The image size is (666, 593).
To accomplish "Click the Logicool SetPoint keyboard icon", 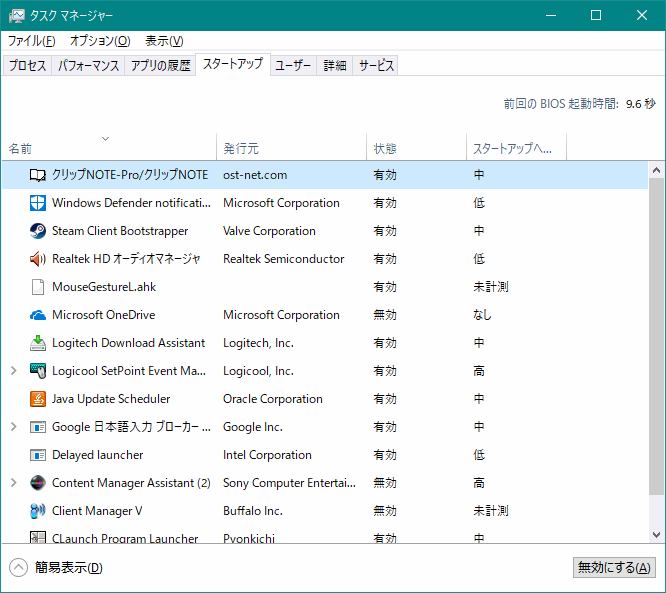I will click(x=38, y=371).
